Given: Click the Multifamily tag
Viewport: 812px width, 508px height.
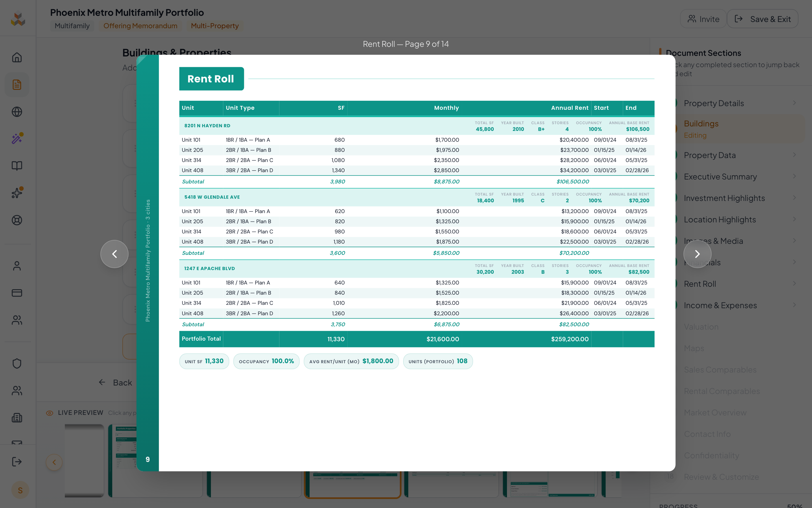Looking at the screenshot, I should point(72,26).
